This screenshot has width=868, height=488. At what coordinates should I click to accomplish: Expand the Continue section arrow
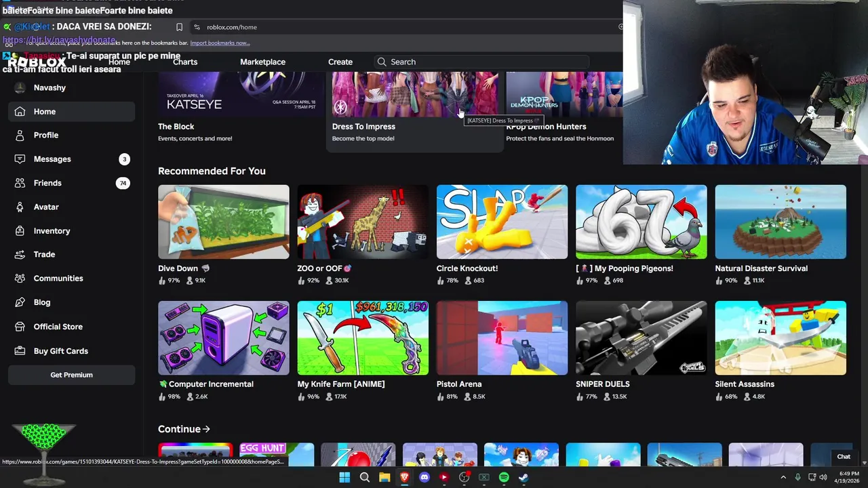pos(206,429)
